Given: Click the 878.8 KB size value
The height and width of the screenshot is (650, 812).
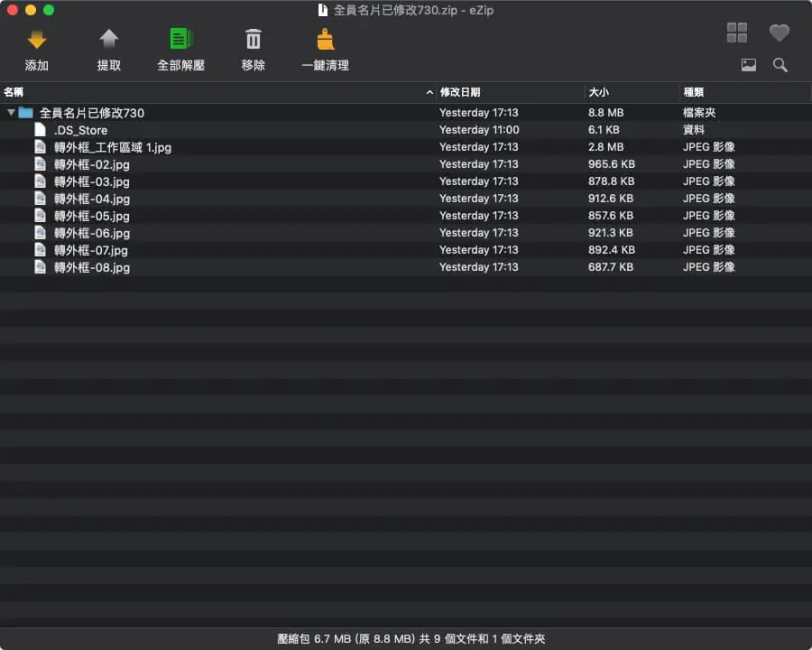Looking at the screenshot, I should 611,181.
